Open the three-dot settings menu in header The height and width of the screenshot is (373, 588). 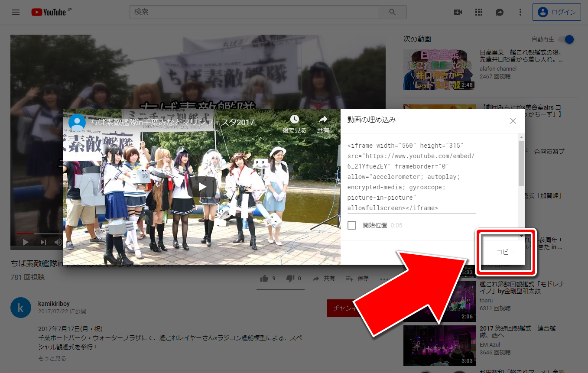tap(520, 12)
